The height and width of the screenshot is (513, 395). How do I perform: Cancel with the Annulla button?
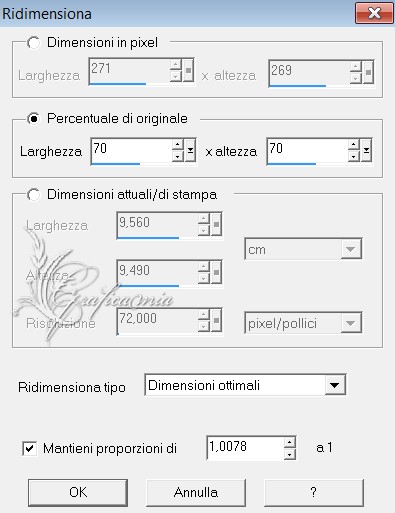pyautogui.click(x=196, y=492)
